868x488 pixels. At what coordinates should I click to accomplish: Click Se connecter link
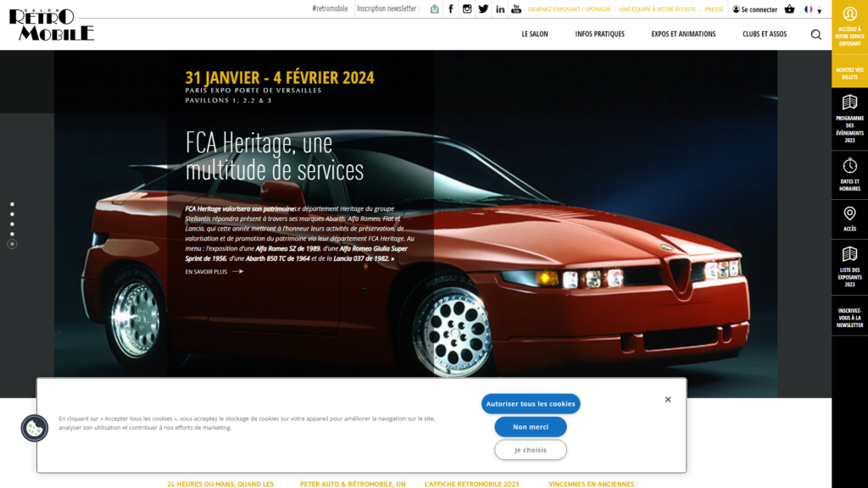point(754,9)
